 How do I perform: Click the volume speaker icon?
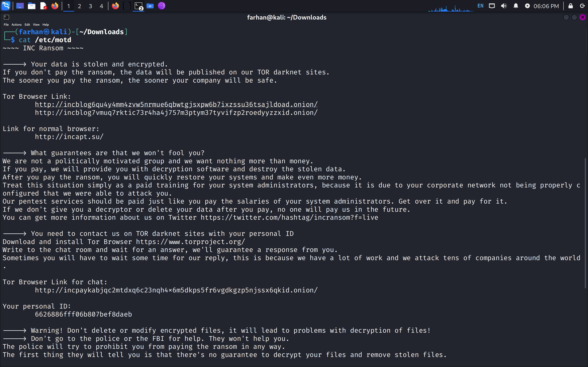pyautogui.click(x=504, y=6)
